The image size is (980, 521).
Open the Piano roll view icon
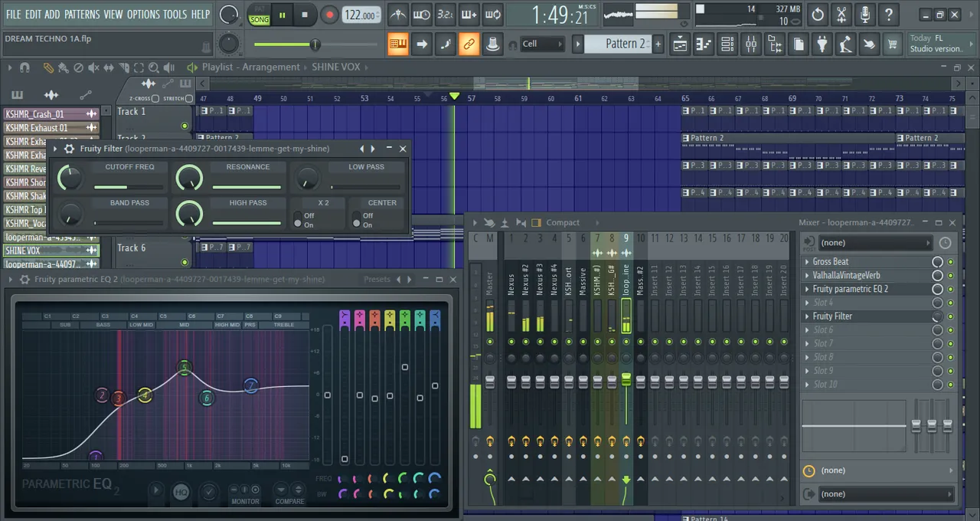704,44
